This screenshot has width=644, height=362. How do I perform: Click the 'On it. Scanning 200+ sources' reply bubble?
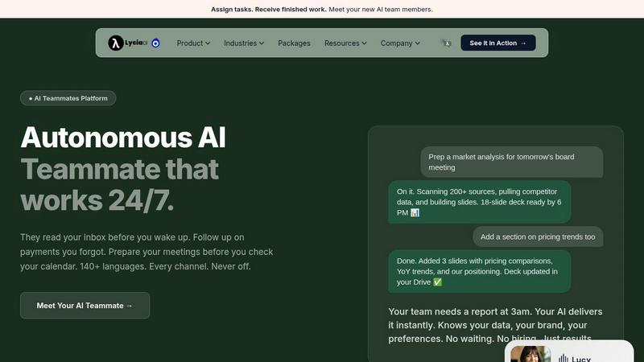point(479,202)
